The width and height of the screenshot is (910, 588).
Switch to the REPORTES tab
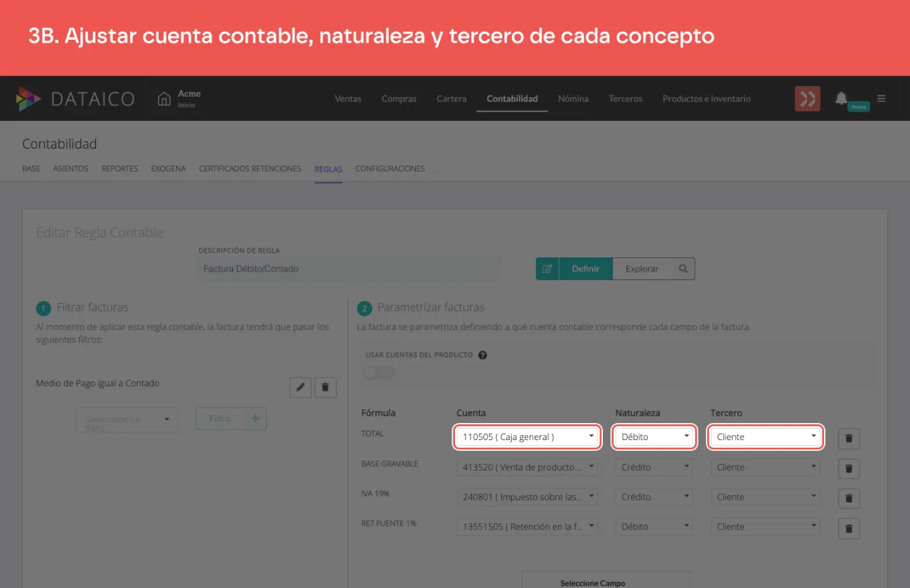[x=120, y=169]
